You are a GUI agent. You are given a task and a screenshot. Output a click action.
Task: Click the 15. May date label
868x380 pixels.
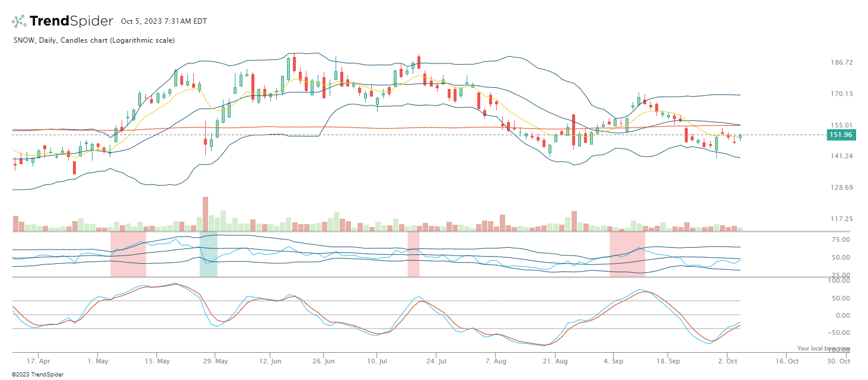click(157, 360)
